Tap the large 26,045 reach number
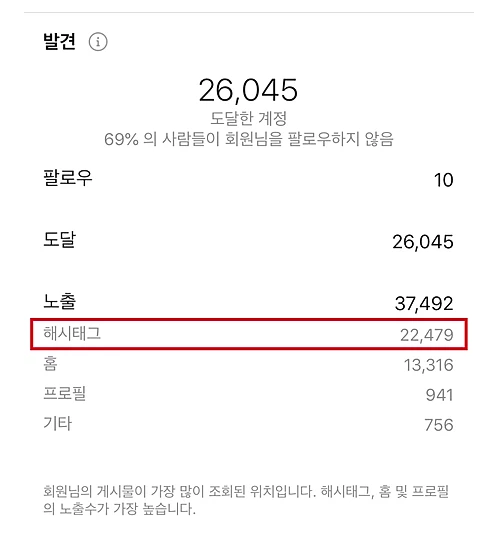This screenshot has width=502, height=541. [248, 90]
